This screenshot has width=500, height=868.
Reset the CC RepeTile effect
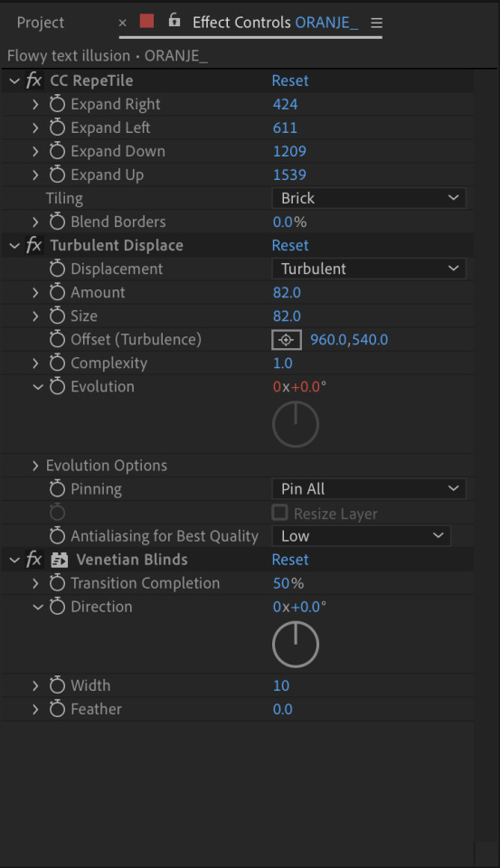point(290,80)
